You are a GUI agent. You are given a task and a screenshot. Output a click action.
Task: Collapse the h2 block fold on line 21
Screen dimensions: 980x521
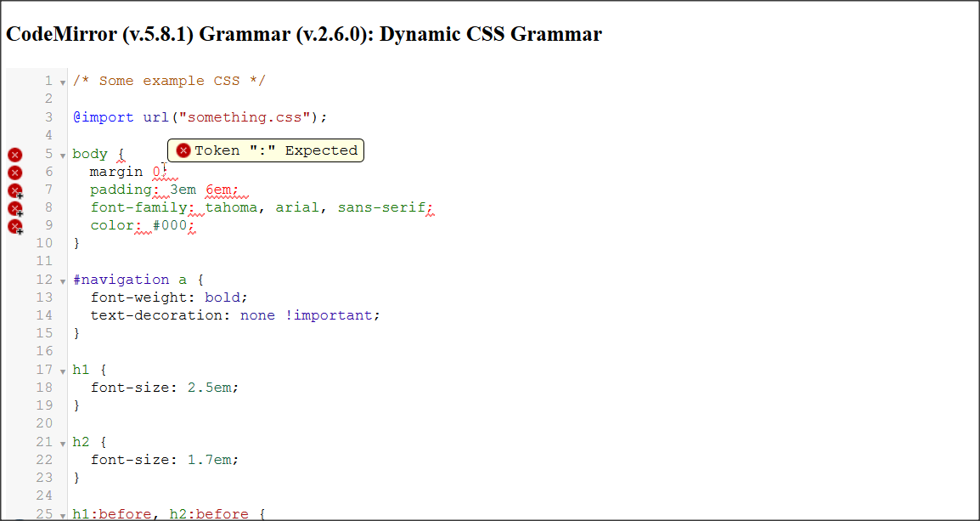pos(63,444)
